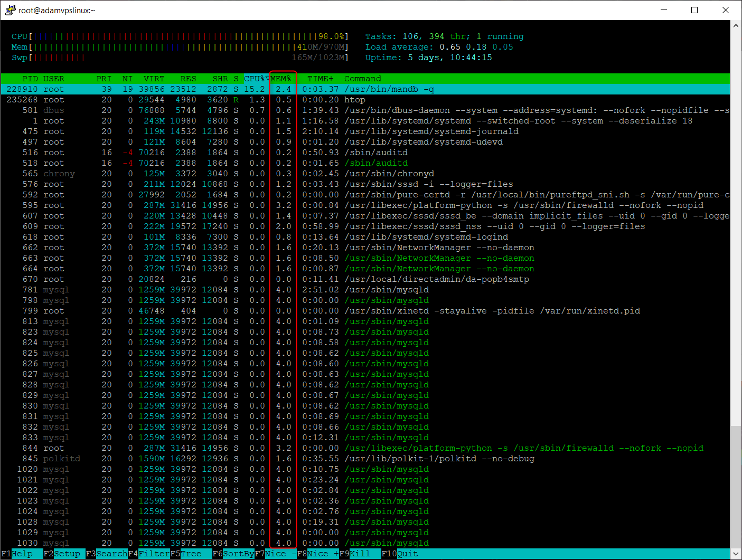The width and height of the screenshot is (742, 560).
Task: Click the Tasks count text
Action: [445, 36]
